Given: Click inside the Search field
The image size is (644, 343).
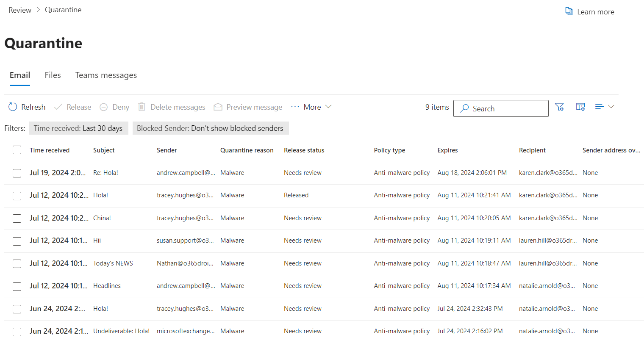Looking at the screenshot, I should click(x=500, y=108).
